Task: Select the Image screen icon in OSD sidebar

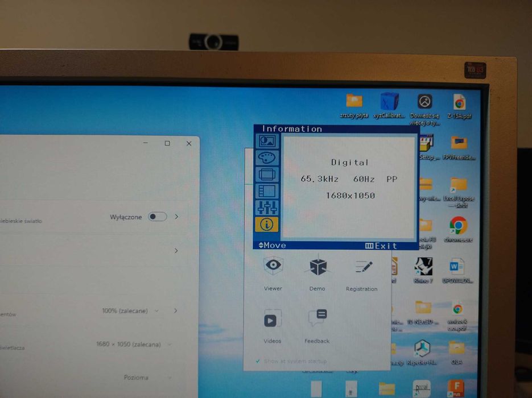Action: click(267, 174)
